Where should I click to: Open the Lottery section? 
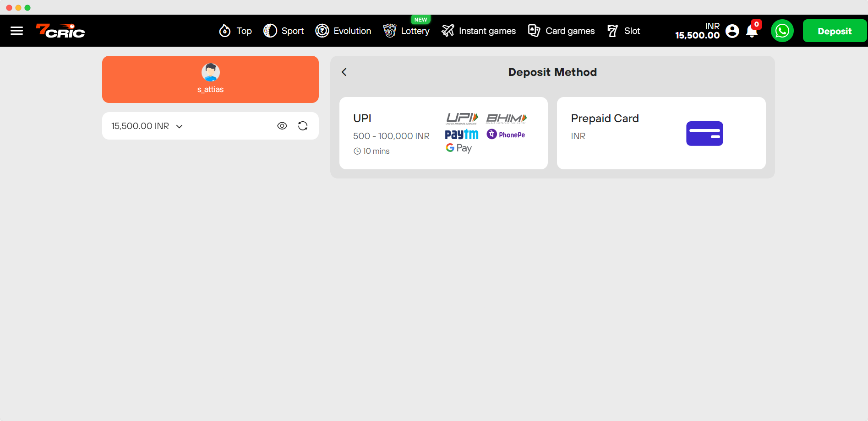click(406, 31)
